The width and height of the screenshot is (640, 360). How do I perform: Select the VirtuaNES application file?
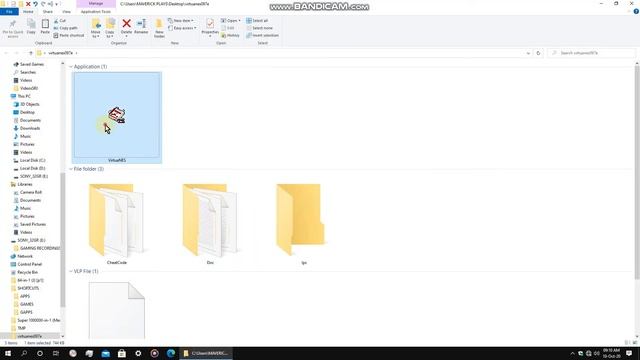tap(117, 118)
